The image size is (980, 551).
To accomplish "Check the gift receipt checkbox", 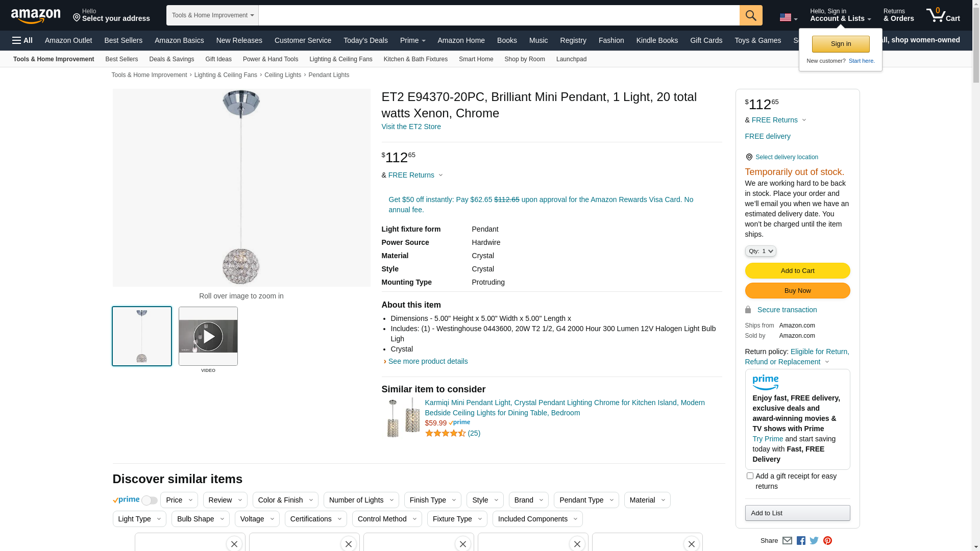I will 750,476.
